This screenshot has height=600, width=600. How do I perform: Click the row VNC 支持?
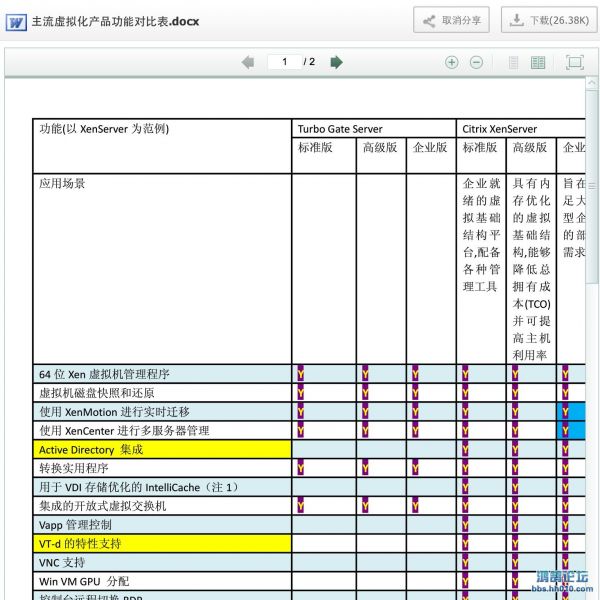click(x=162, y=562)
